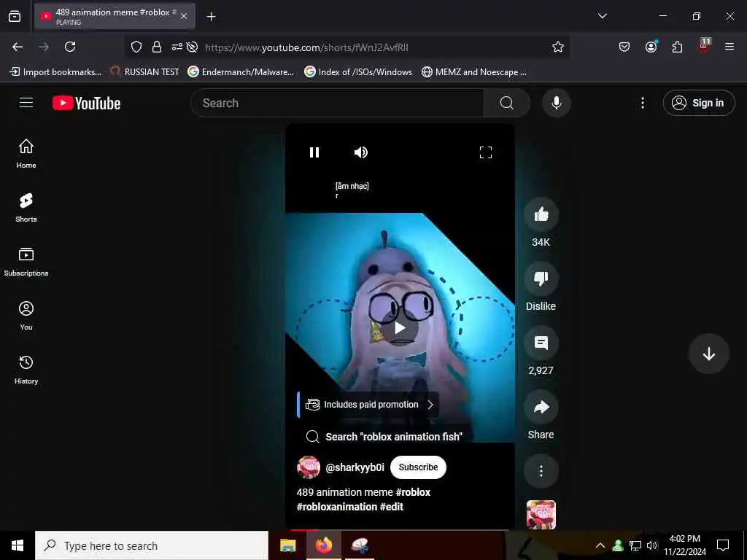747x560 pixels.
Task: Click the magnifier search button
Action: [x=506, y=103]
